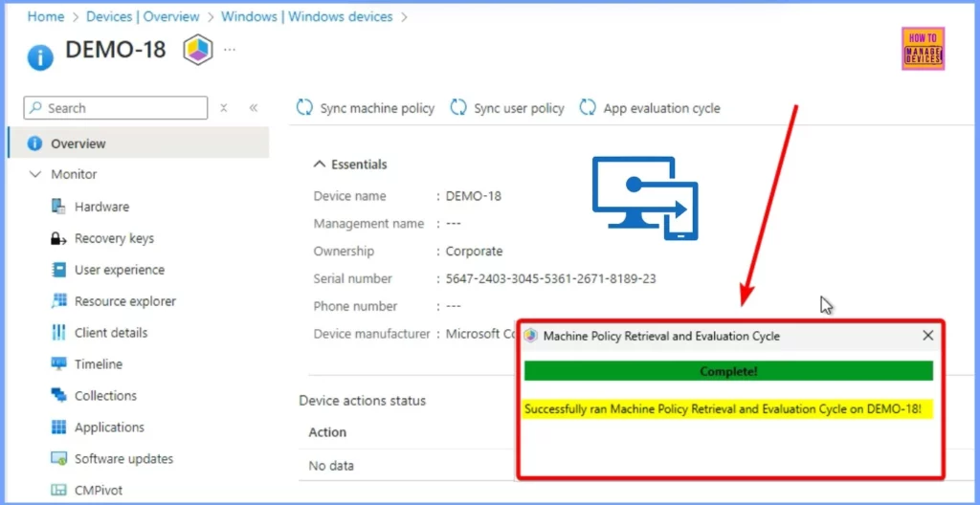Collapse the sidebar with double chevron

tap(253, 108)
